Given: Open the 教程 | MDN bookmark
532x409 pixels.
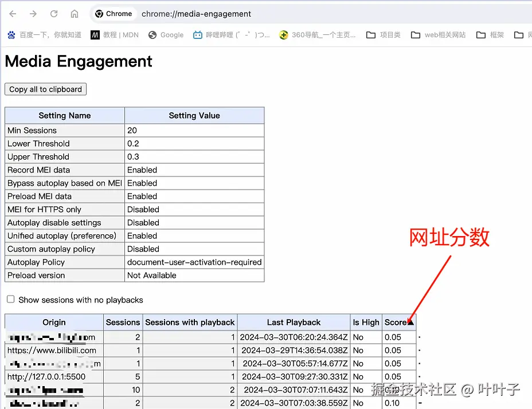Looking at the screenshot, I should [115, 35].
